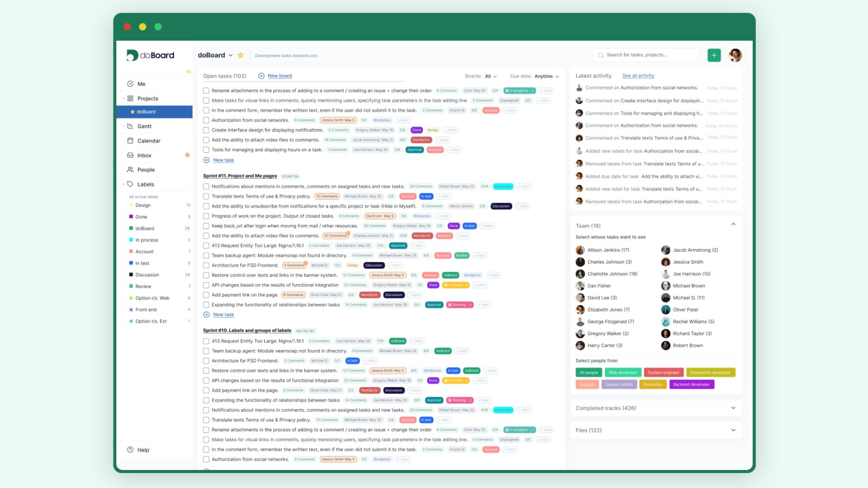Viewport: 868px width, 488px height.
Task: Click the Help icon at the bottom
Action: click(130, 450)
